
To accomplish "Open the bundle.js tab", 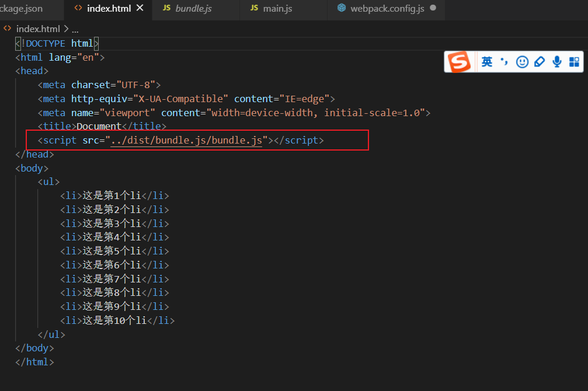I will tap(193, 9).
